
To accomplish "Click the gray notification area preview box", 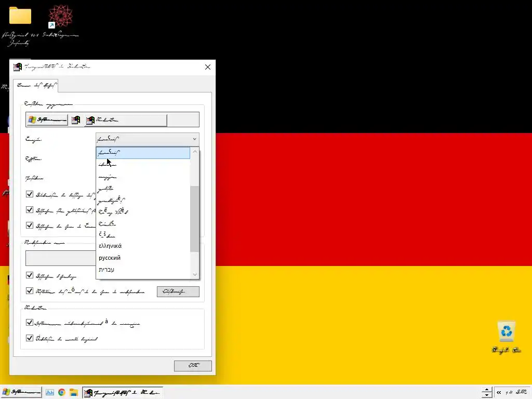I will coord(61,258).
